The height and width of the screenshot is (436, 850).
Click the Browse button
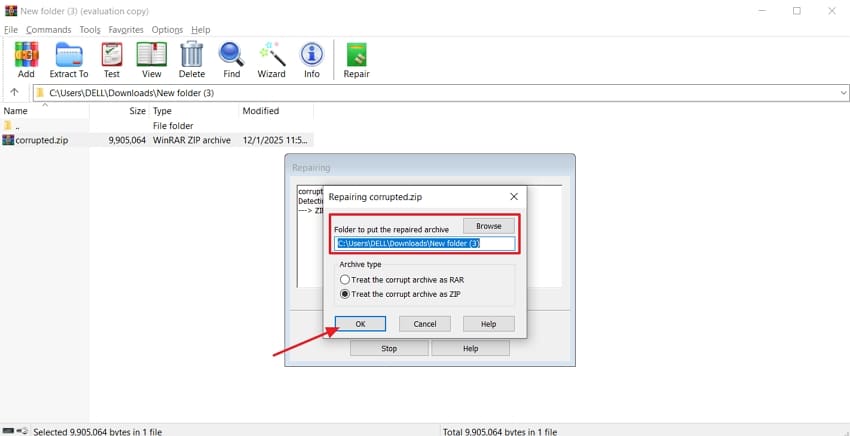(x=488, y=226)
